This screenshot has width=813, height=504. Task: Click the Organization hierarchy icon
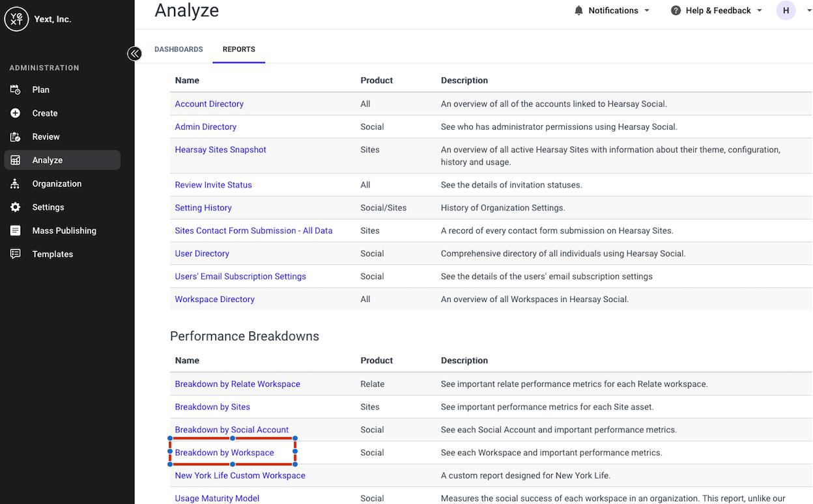point(16,184)
